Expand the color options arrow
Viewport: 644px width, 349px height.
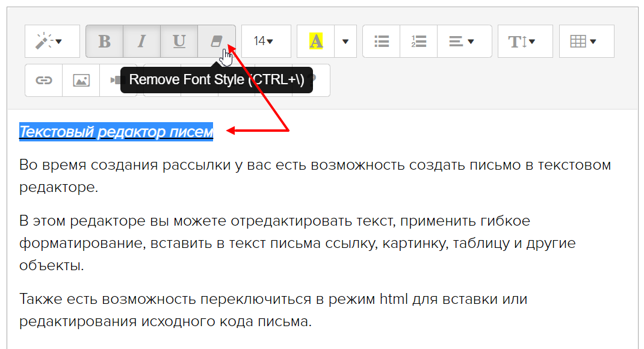point(345,42)
